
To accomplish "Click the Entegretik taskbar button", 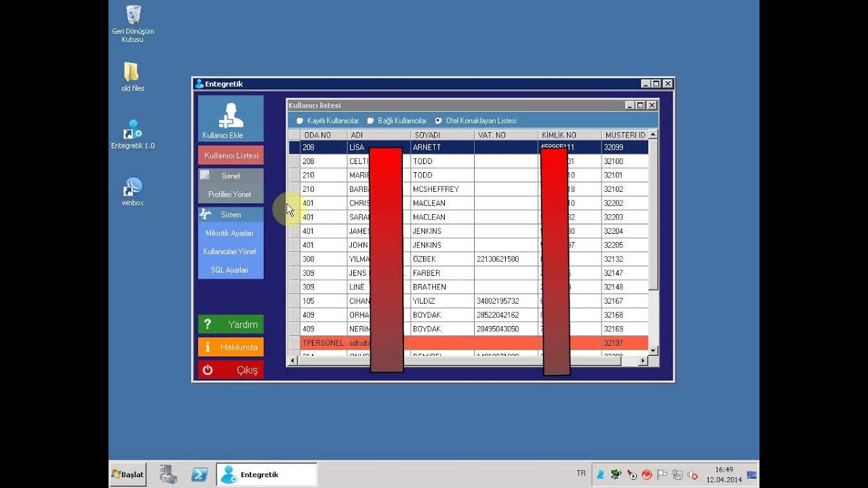I will point(267,474).
